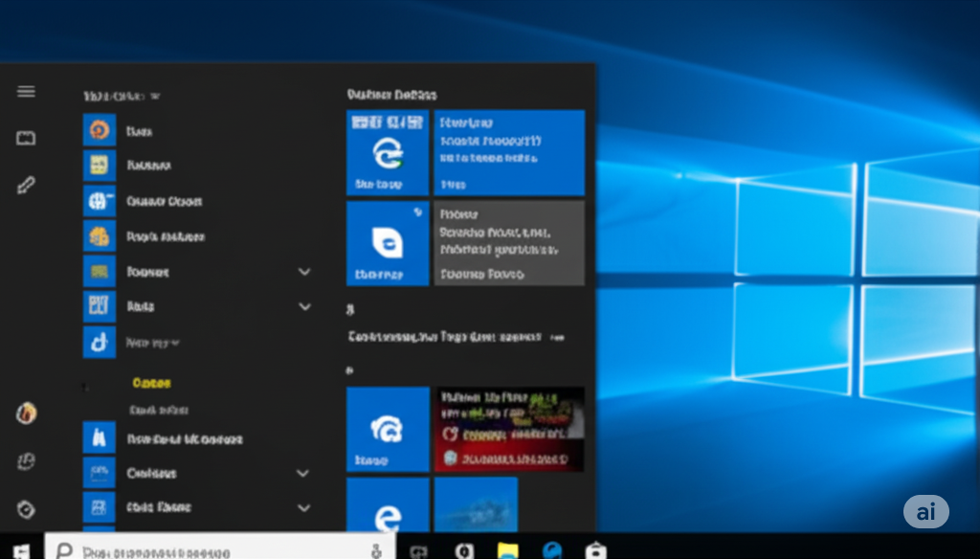Click the round white taskbar icon beside Task View
The height and width of the screenshot is (559, 980).
(464, 551)
